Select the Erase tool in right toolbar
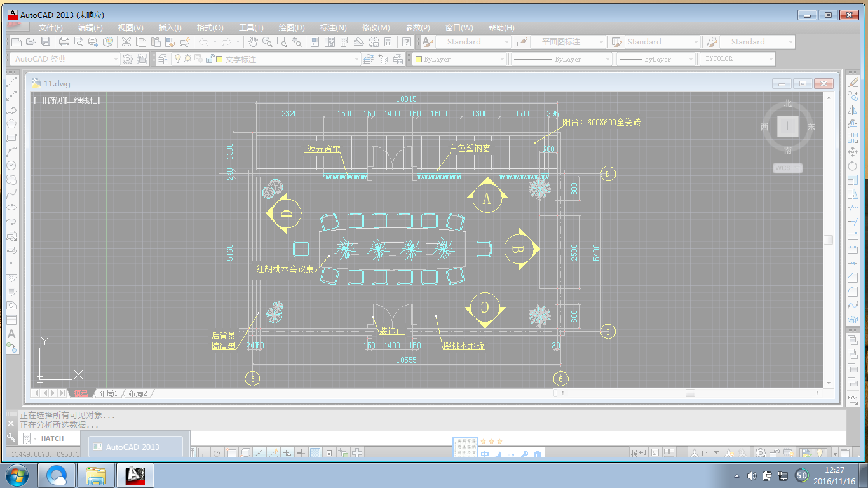Screen dimensions: 868x488 click(x=853, y=81)
